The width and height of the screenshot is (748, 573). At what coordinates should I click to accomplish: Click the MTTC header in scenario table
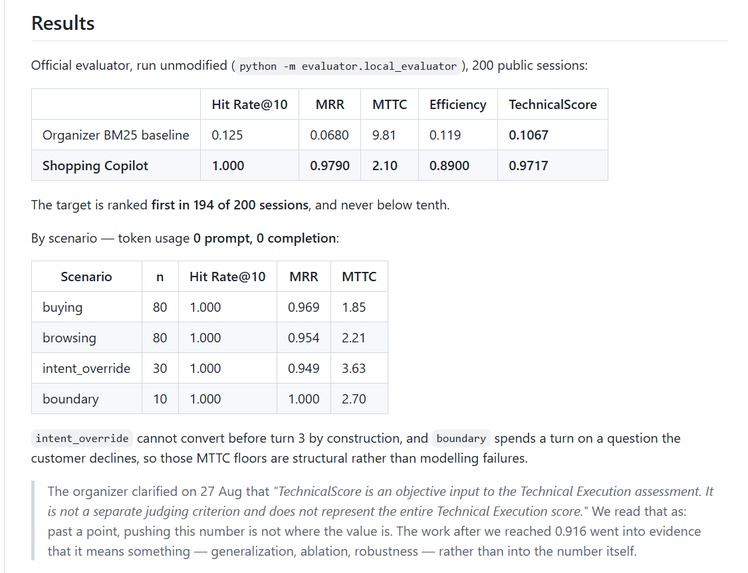359,277
